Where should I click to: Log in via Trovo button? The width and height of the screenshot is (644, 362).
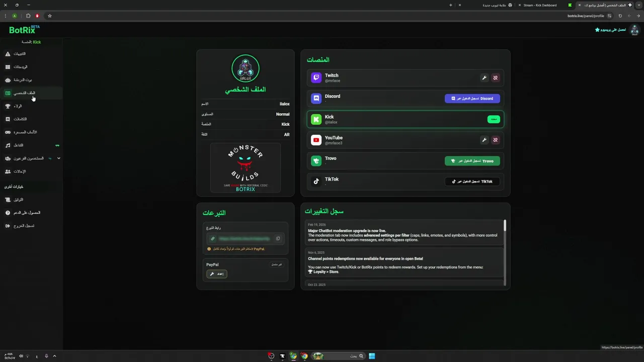(472, 161)
